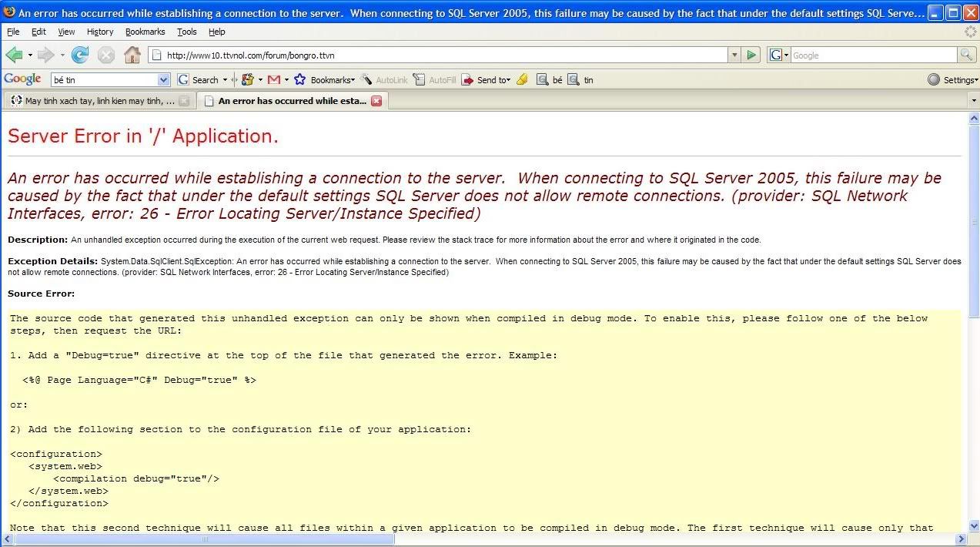The width and height of the screenshot is (980, 547).
Task: Close the 'May tinh xach tay' tab
Action: (184, 101)
